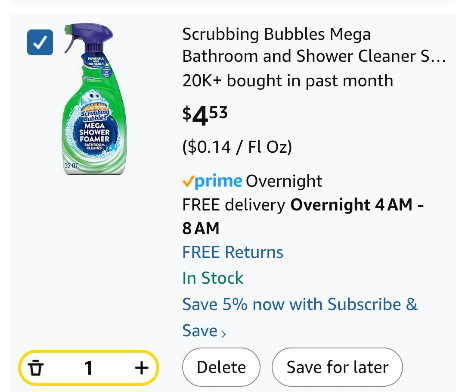Increase quantity with the plus icon
This screenshot has height=392, width=465.
tap(141, 368)
